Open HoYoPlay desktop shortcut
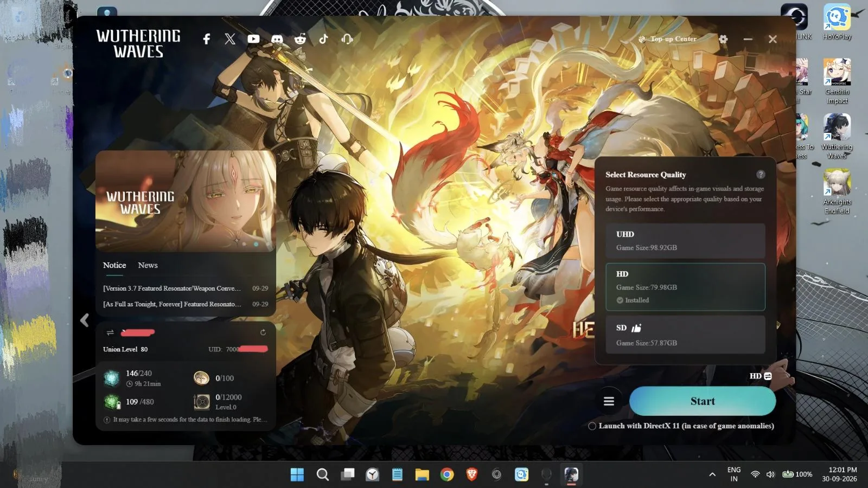The height and width of the screenshot is (488, 868). coord(837,22)
